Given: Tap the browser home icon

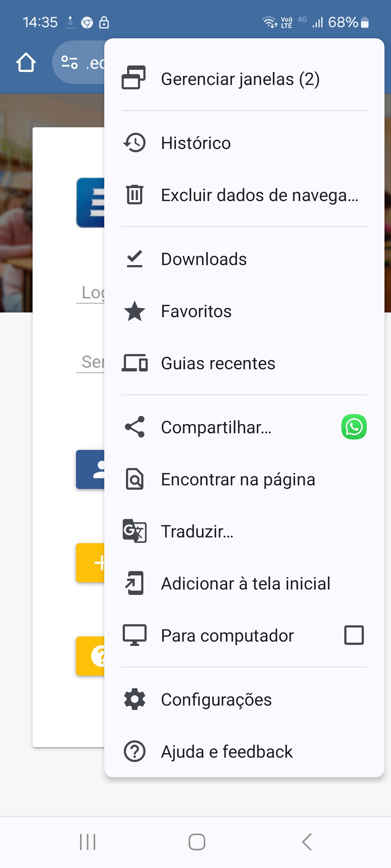Looking at the screenshot, I should 26,63.
